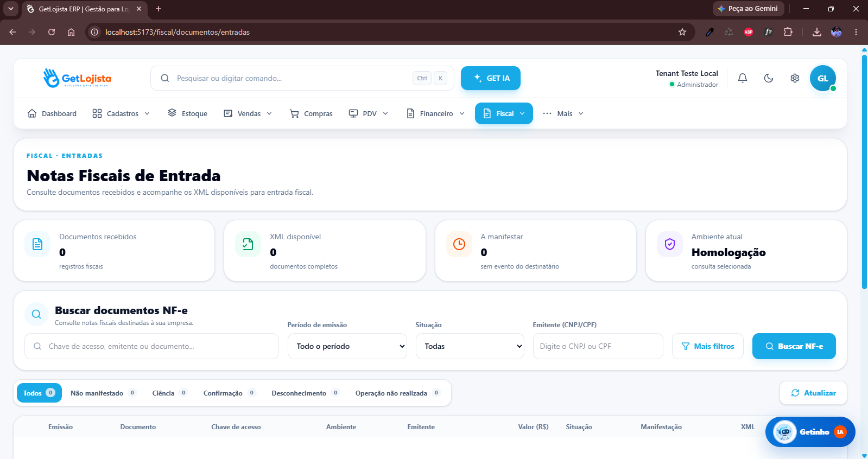This screenshot has height=459, width=868.
Task: Toggle dark mode moon icon
Action: [x=769, y=78]
